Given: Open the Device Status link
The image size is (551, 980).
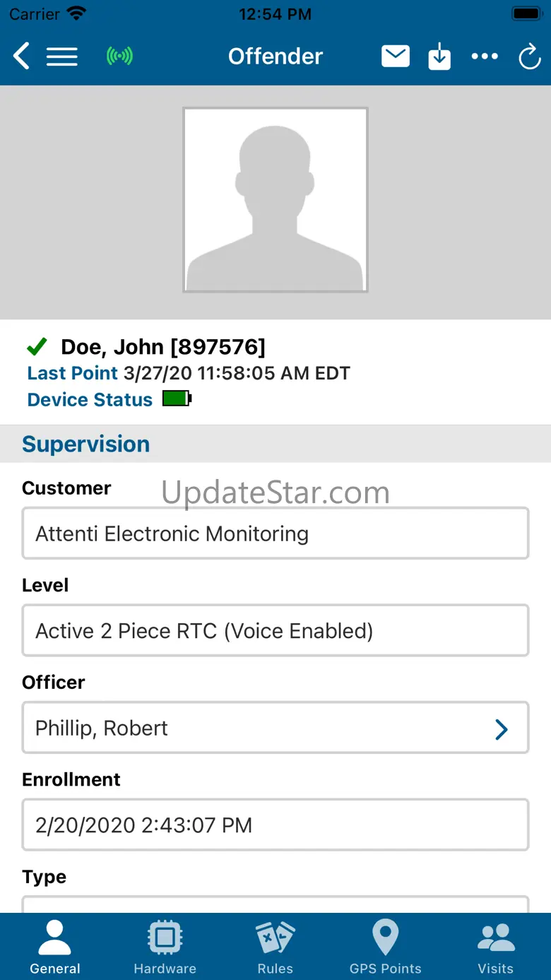Looking at the screenshot, I should pos(90,400).
